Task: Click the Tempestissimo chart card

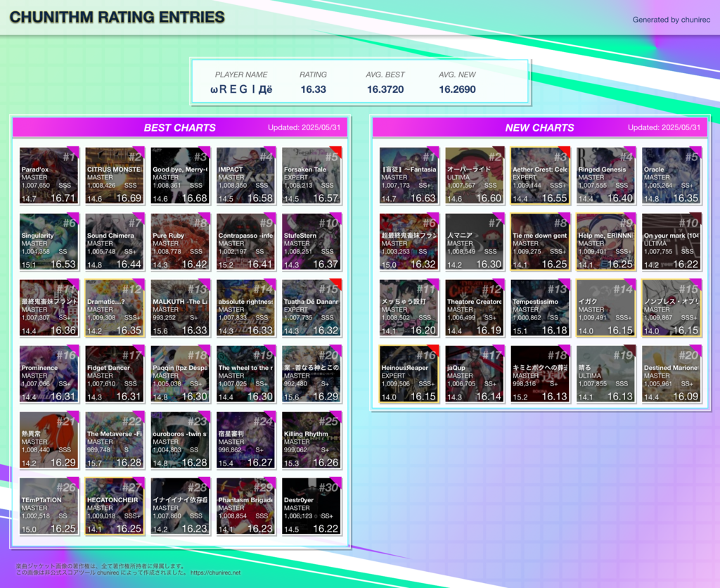Action: (539, 308)
